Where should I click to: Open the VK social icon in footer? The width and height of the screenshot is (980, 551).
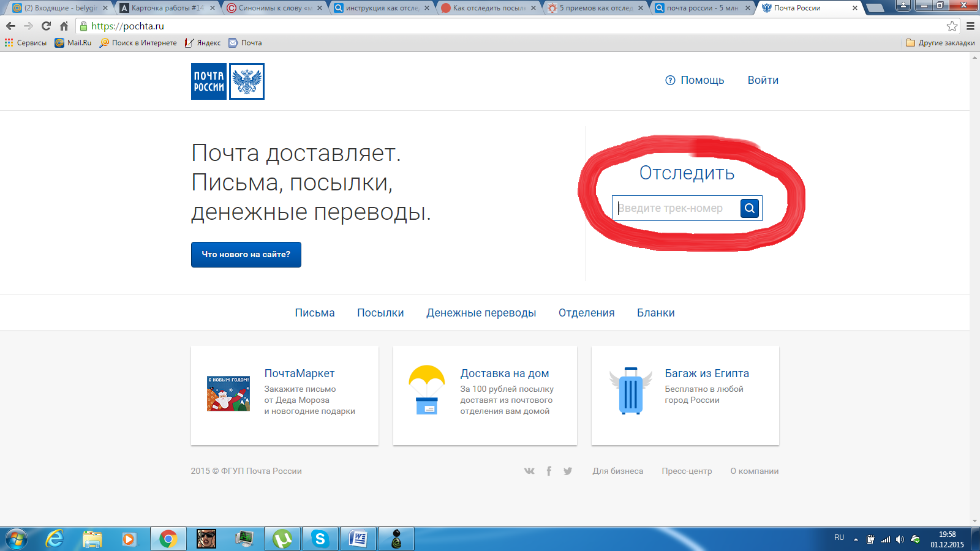click(529, 471)
